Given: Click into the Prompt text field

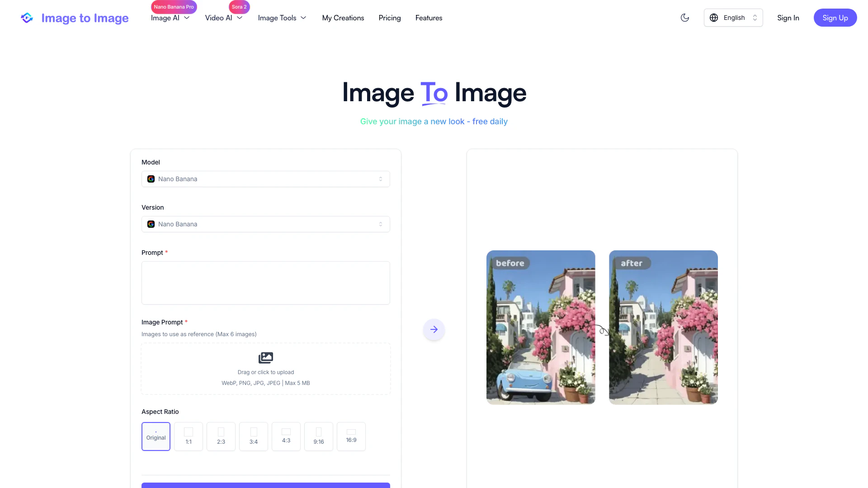Looking at the screenshot, I should [x=265, y=283].
